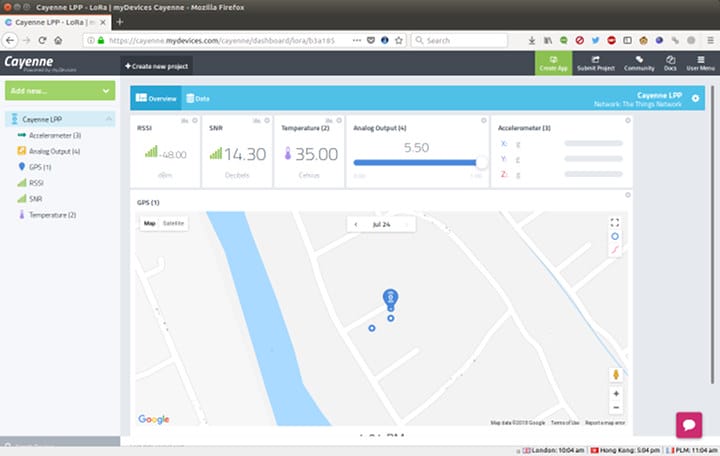Open GPS widget settings gear

click(628, 195)
